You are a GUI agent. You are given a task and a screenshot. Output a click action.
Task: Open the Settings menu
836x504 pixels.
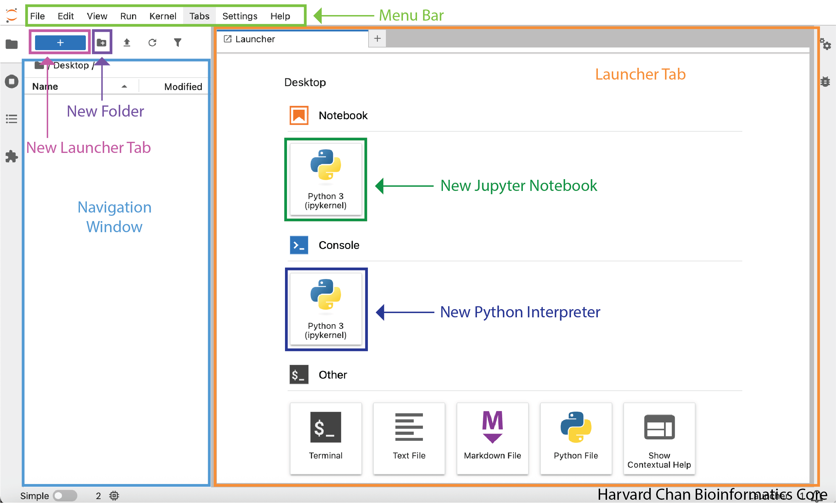[239, 16]
